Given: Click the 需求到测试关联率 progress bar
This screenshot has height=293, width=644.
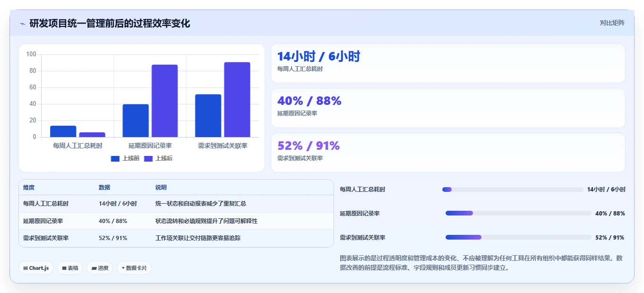Looking at the screenshot, I should pos(518,237).
